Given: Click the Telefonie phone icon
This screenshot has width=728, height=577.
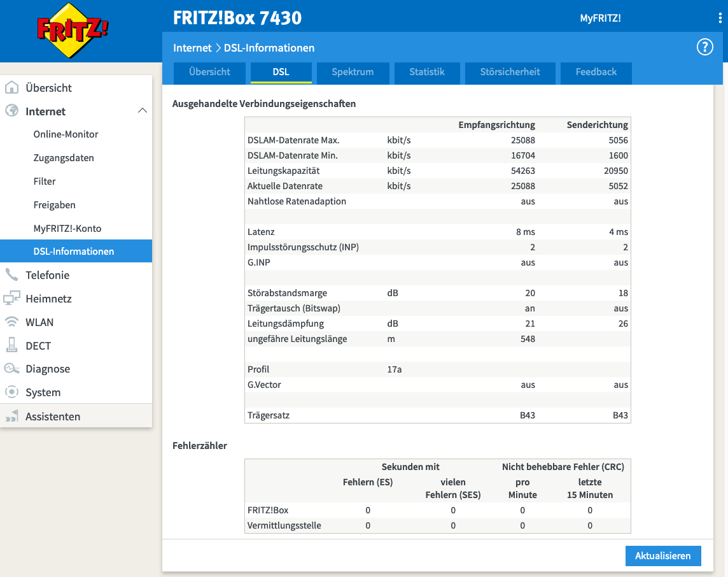Looking at the screenshot, I should tap(11, 274).
